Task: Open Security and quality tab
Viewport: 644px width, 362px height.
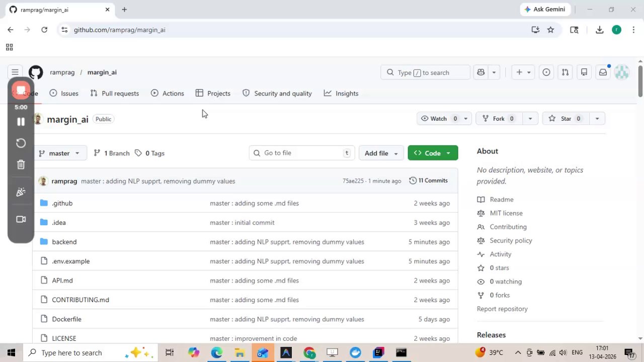Action: [277, 93]
